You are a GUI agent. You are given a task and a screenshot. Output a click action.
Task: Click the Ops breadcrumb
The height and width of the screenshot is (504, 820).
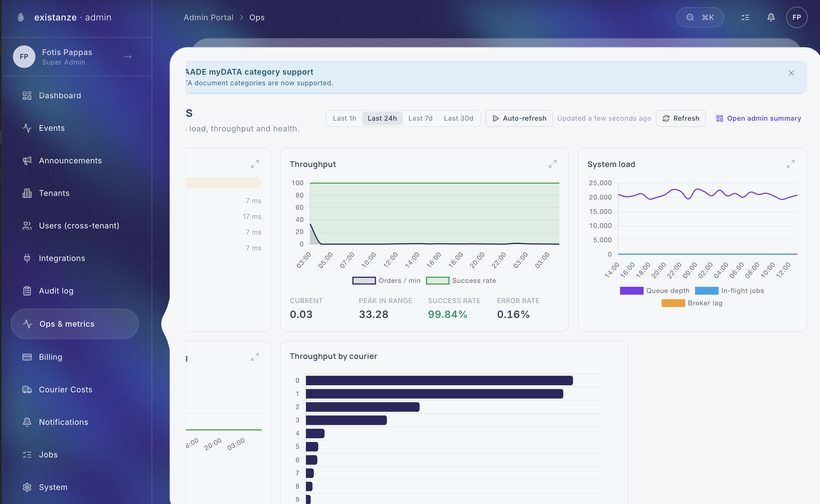257,17
